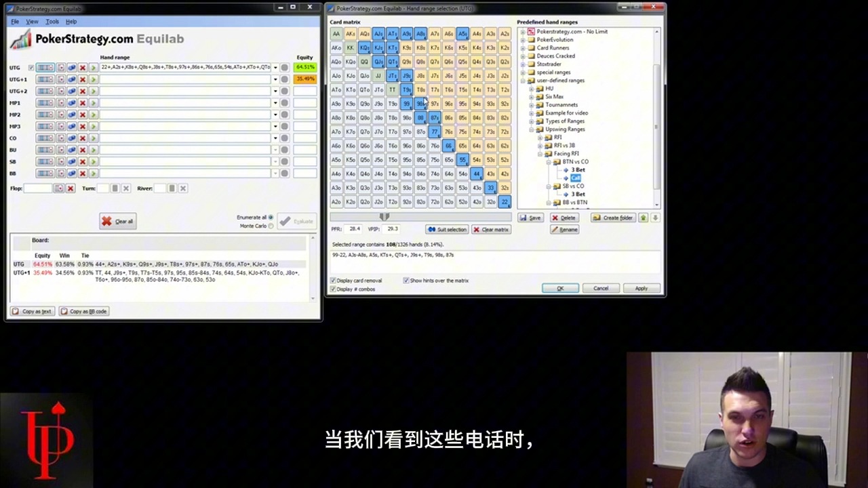Click the blue chips icon in MP1 row
This screenshot has width=868, height=488.
point(72,103)
